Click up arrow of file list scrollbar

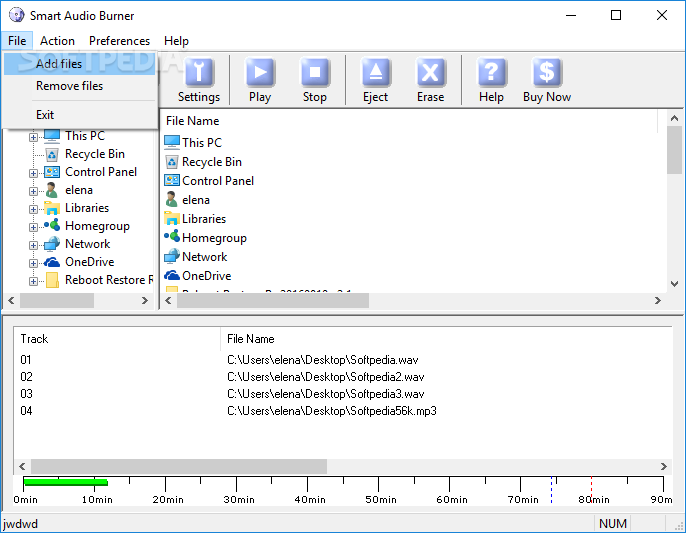pos(674,118)
